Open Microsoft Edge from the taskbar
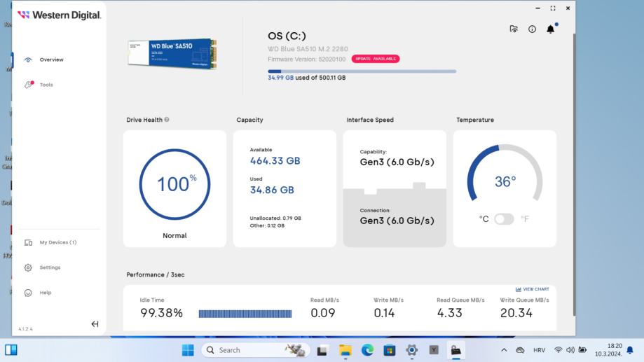 [x=367, y=350]
